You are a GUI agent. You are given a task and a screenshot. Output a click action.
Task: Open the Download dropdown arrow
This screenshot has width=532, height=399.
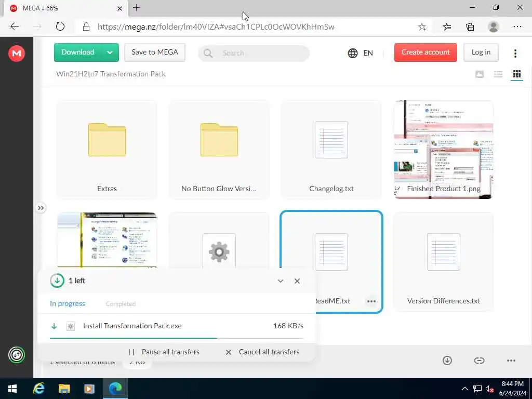point(110,52)
